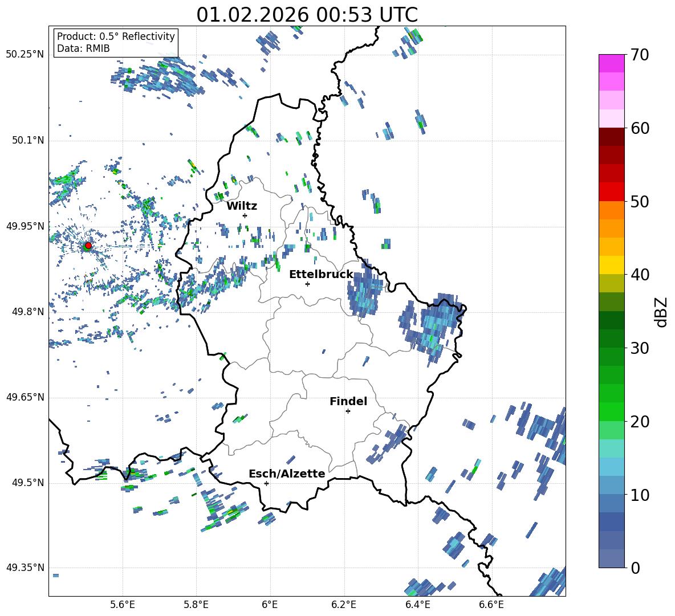Viewport: 675px width, 616px height.
Task: Pick the yellow colorbar swatch above 40
Action: click(612, 265)
